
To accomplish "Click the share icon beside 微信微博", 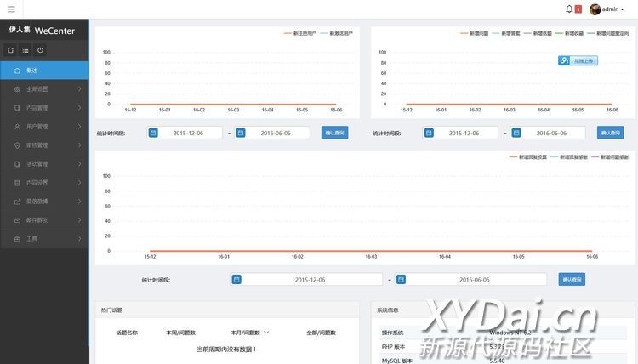I will point(17,202).
